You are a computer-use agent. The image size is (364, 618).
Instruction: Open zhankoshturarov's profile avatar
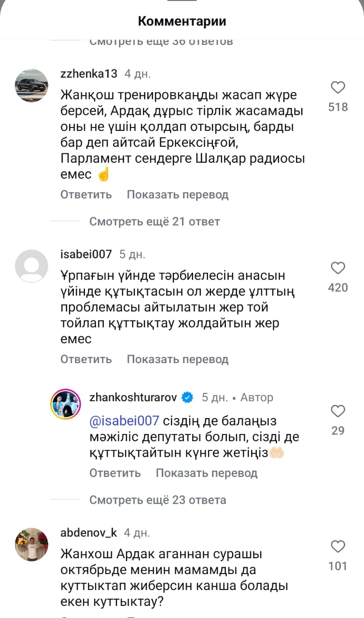(65, 402)
